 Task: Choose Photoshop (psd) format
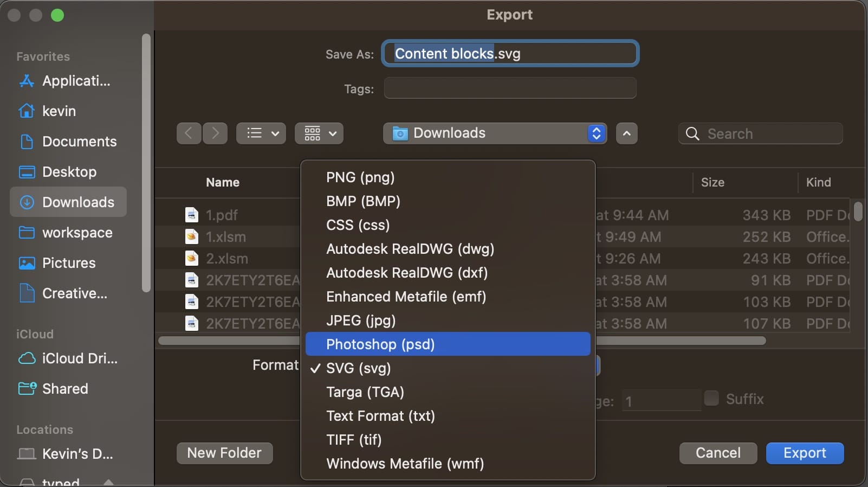[x=448, y=344]
